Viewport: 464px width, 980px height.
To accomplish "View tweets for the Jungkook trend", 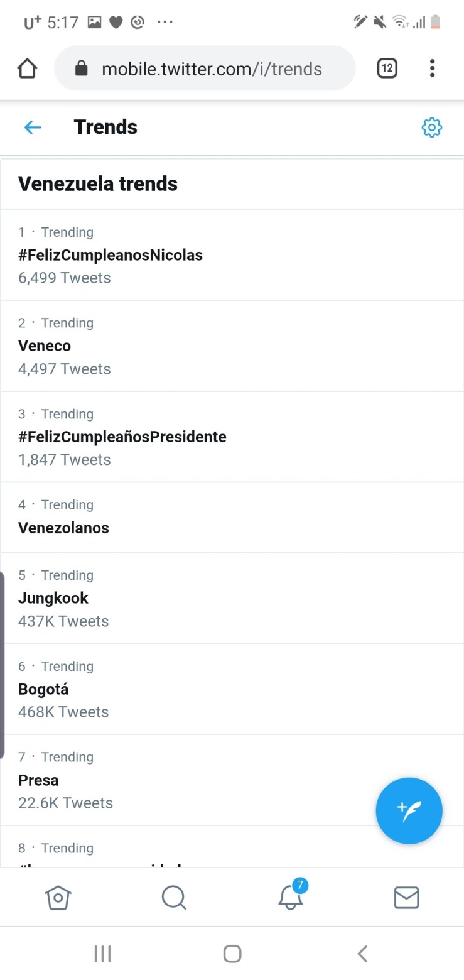I will pyautogui.click(x=53, y=598).
